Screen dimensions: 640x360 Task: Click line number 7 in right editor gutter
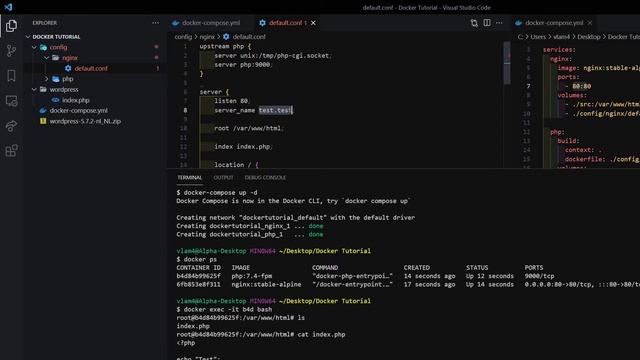[x=528, y=86]
